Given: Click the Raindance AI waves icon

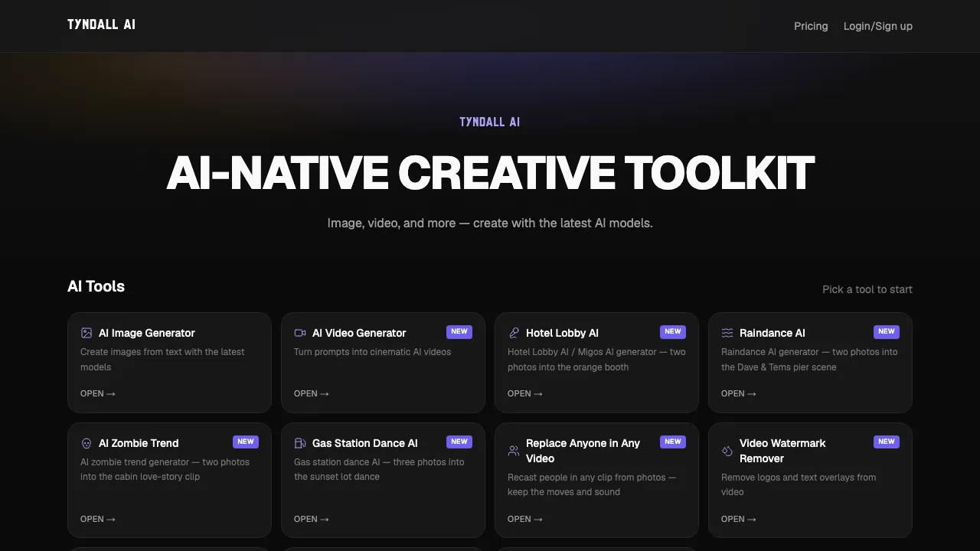Looking at the screenshot, I should [x=727, y=333].
